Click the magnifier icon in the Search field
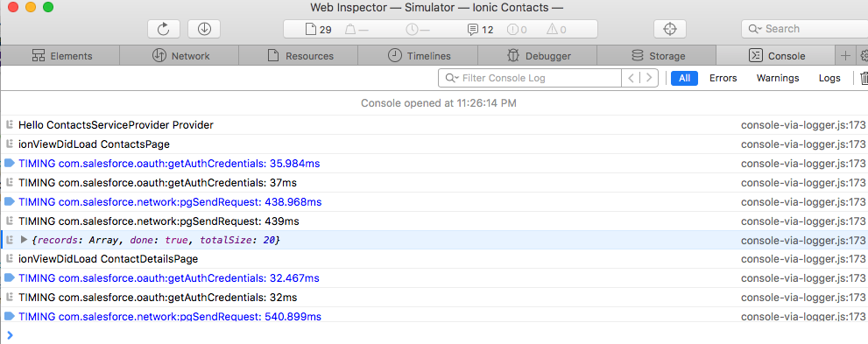 [754, 29]
